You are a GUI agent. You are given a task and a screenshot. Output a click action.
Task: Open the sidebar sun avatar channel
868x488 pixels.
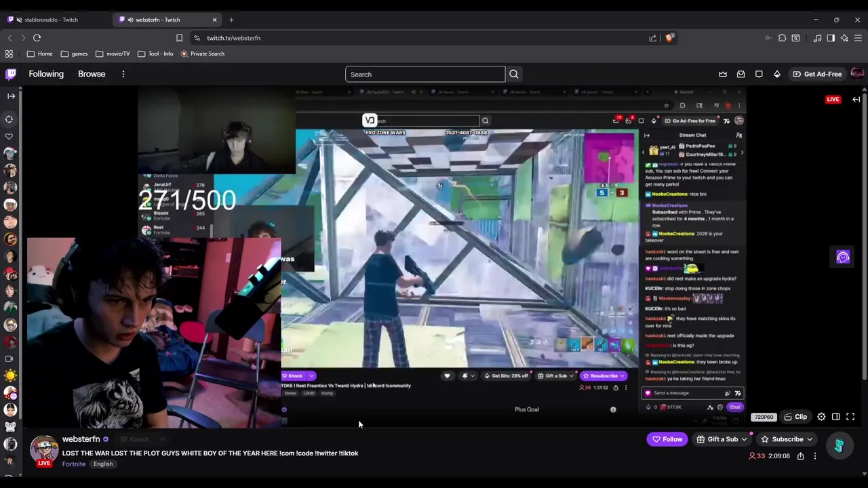tap(10, 375)
